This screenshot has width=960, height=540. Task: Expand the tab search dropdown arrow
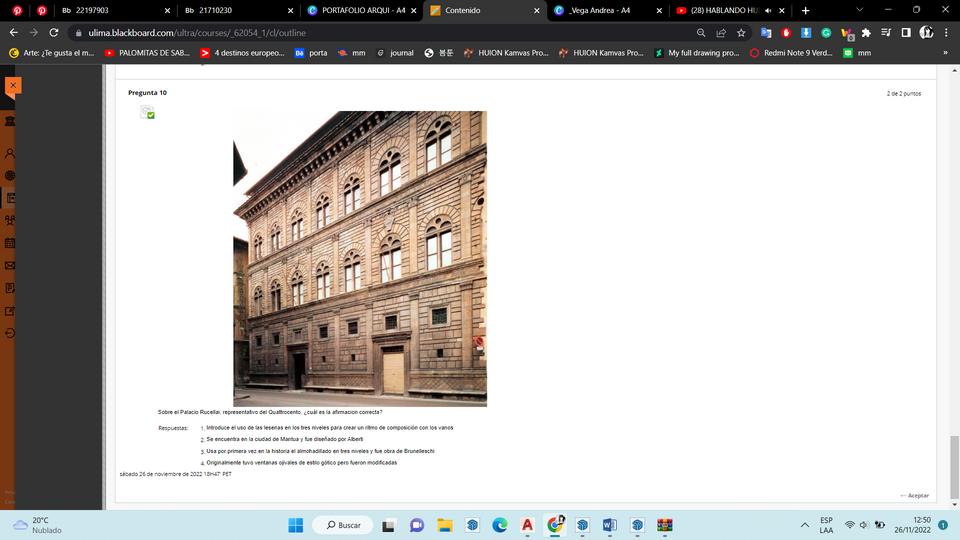(x=859, y=10)
